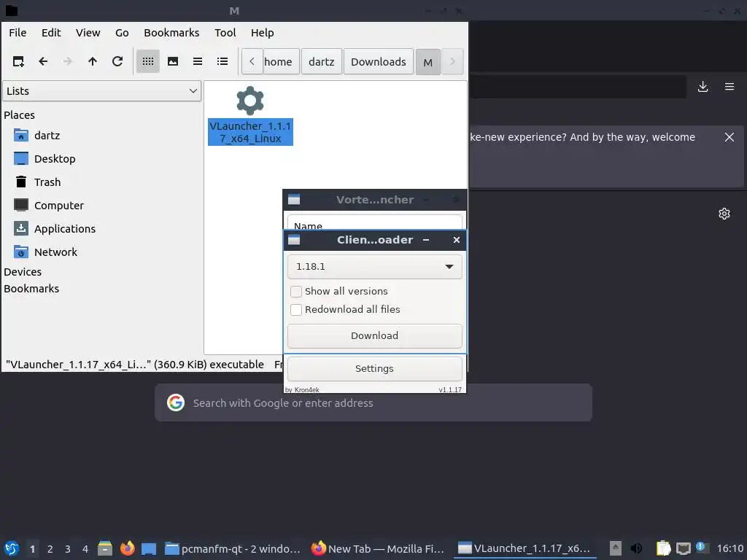Open launcher Settings button
Image resolution: width=747 pixels, height=560 pixels.
374,368
